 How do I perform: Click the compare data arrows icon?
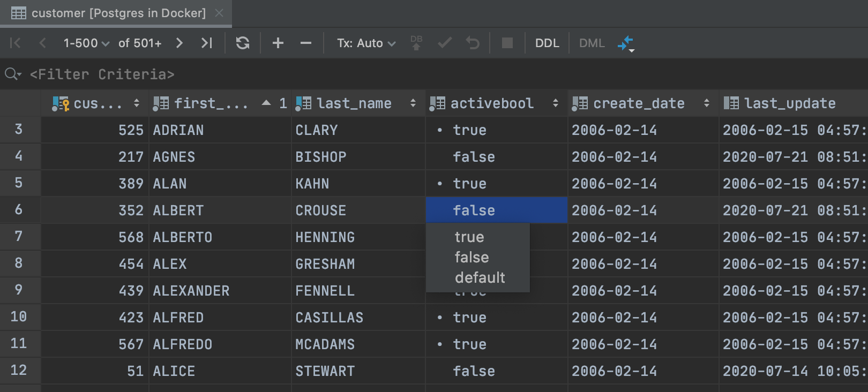(625, 43)
